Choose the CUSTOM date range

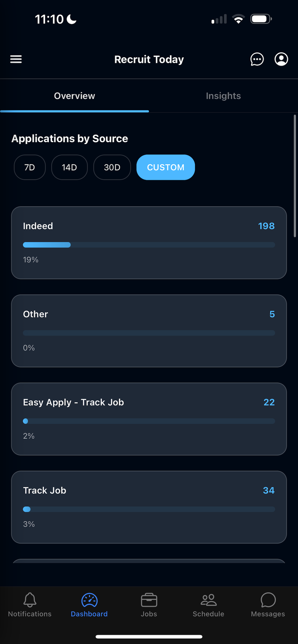(x=166, y=167)
